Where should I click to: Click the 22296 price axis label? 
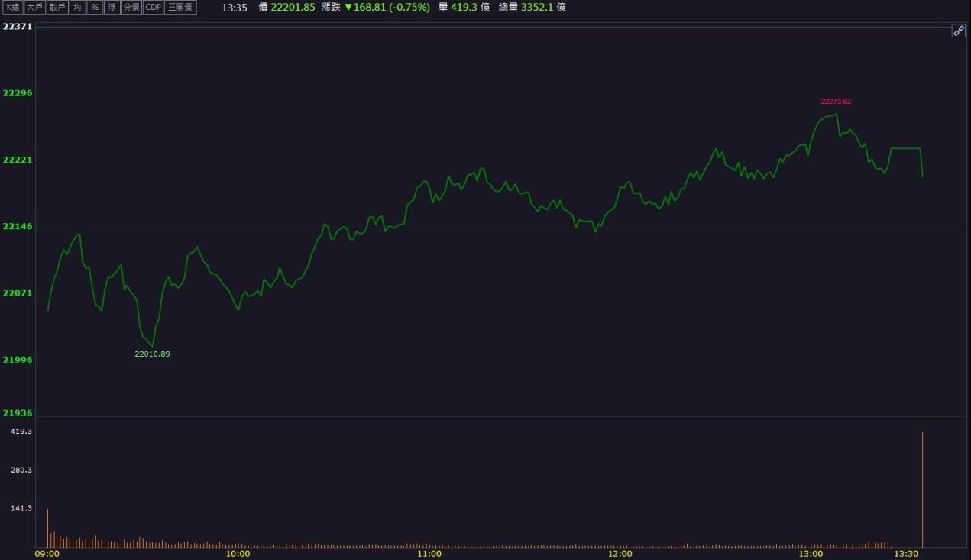18,93
